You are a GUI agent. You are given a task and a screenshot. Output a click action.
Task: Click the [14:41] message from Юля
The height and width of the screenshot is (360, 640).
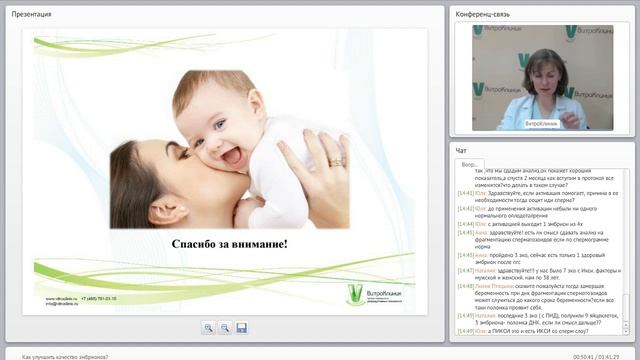(x=538, y=197)
